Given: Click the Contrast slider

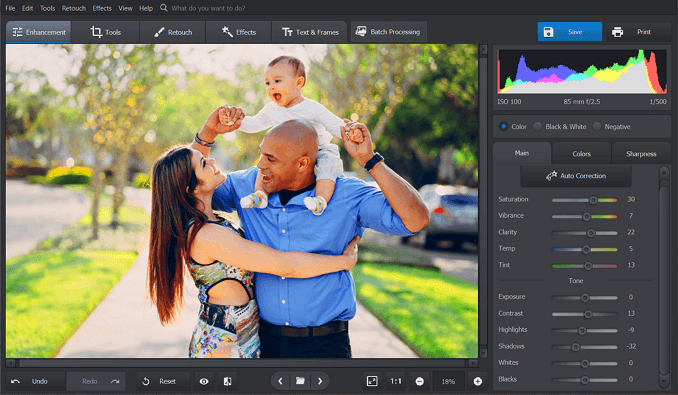Looking at the screenshot, I should [x=585, y=314].
